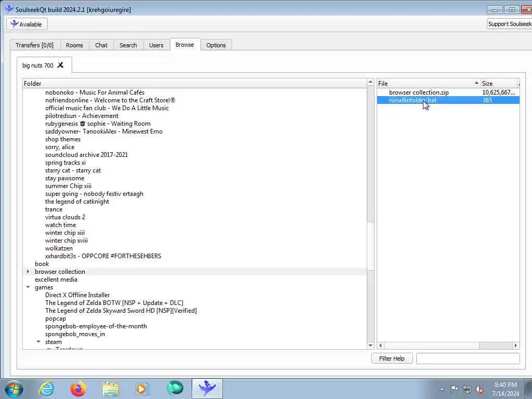The width and height of the screenshot is (532, 399).
Task: Switch to the Search tab
Action: (x=128, y=45)
